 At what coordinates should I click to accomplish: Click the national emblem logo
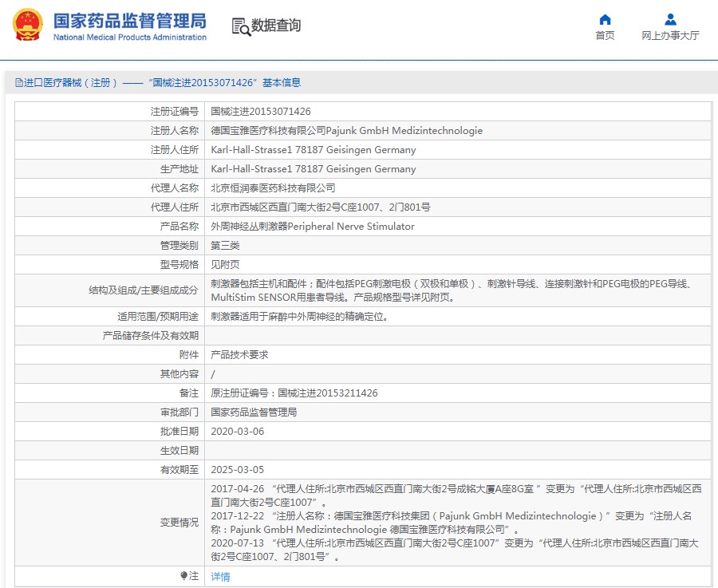coord(28,26)
